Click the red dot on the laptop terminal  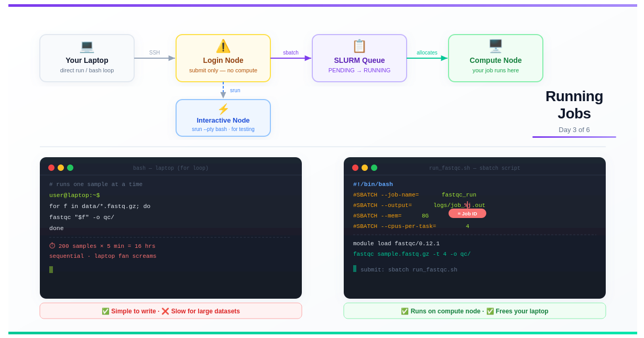51,168
